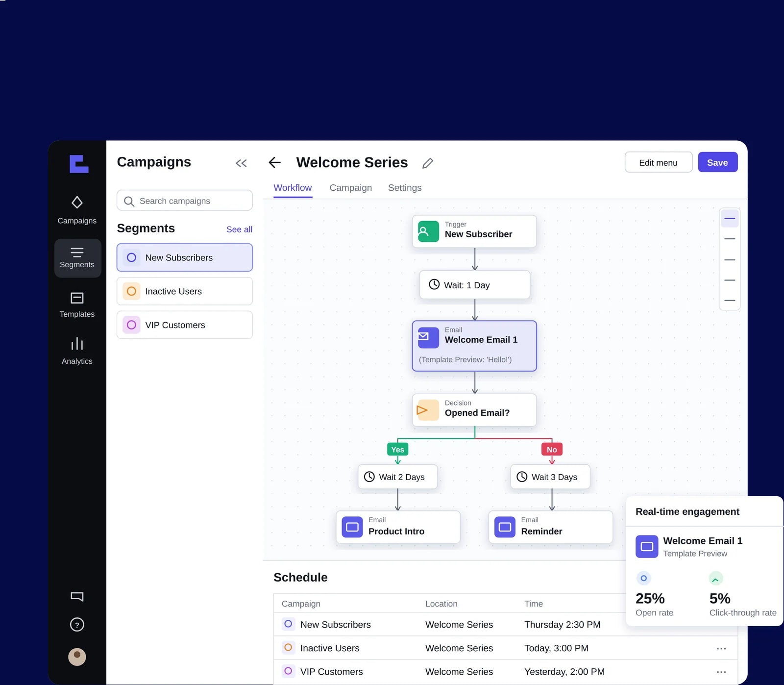Collapse the Campaigns panel with double chevron

[x=241, y=163]
